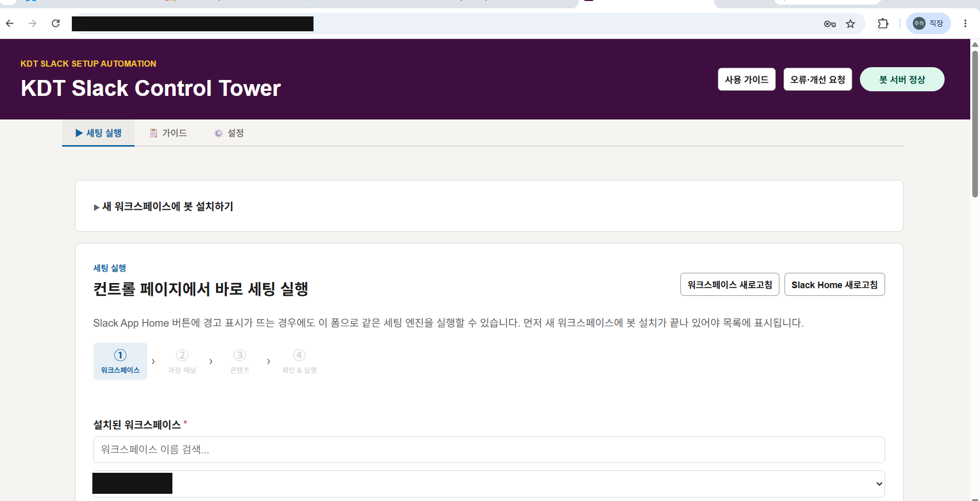This screenshot has width=980, height=501.
Task: Switch to the 세팅 실행 tab
Action: (x=99, y=133)
